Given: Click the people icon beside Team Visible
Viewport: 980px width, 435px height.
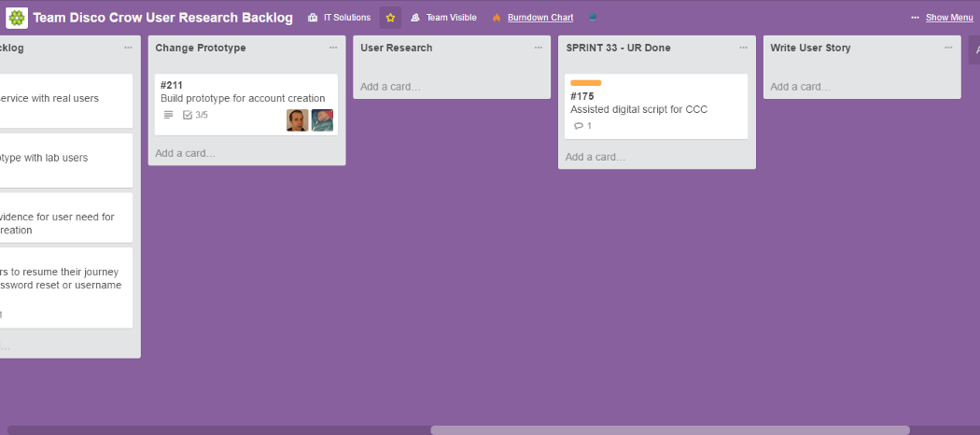Looking at the screenshot, I should click(415, 18).
